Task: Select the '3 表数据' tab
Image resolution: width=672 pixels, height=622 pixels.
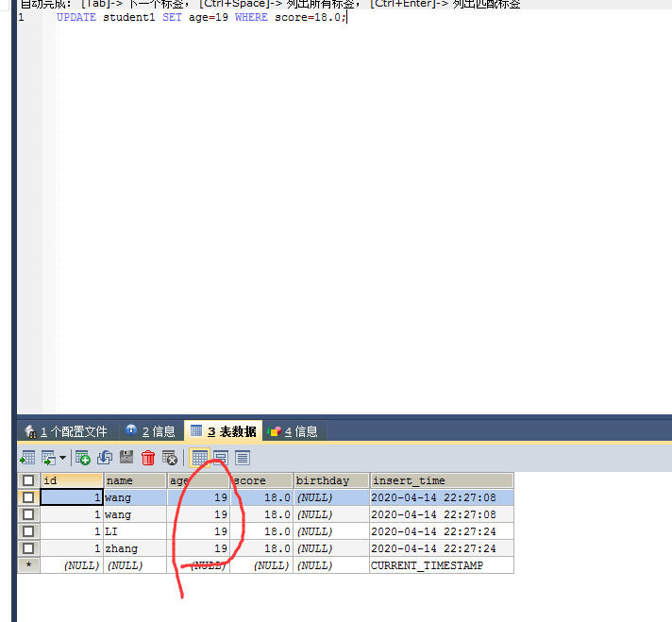Action: point(224,430)
